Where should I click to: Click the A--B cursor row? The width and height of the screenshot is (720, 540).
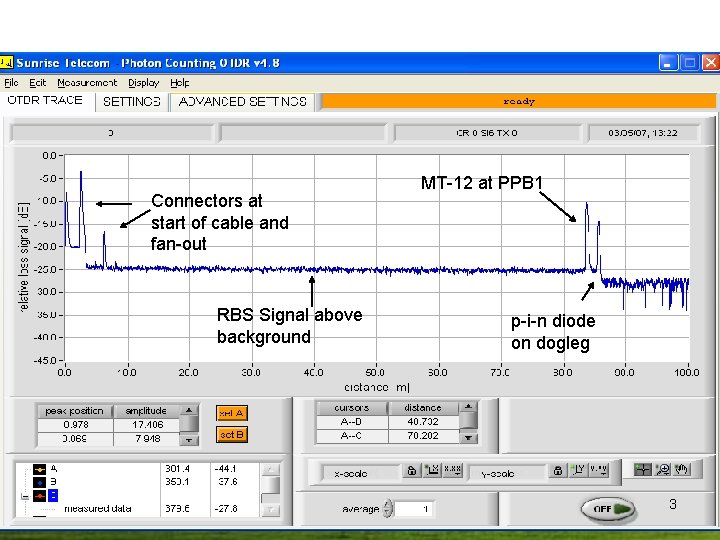point(387,422)
